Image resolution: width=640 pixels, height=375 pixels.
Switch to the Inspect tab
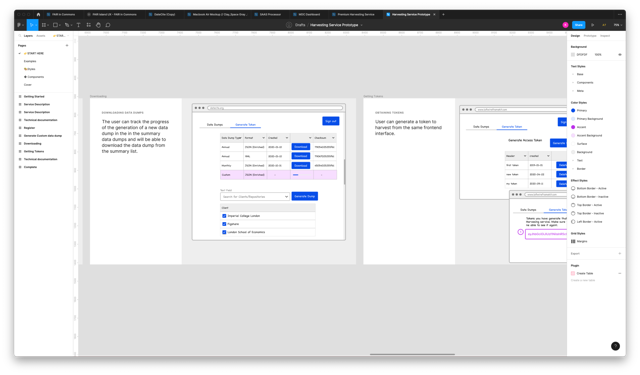605,36
